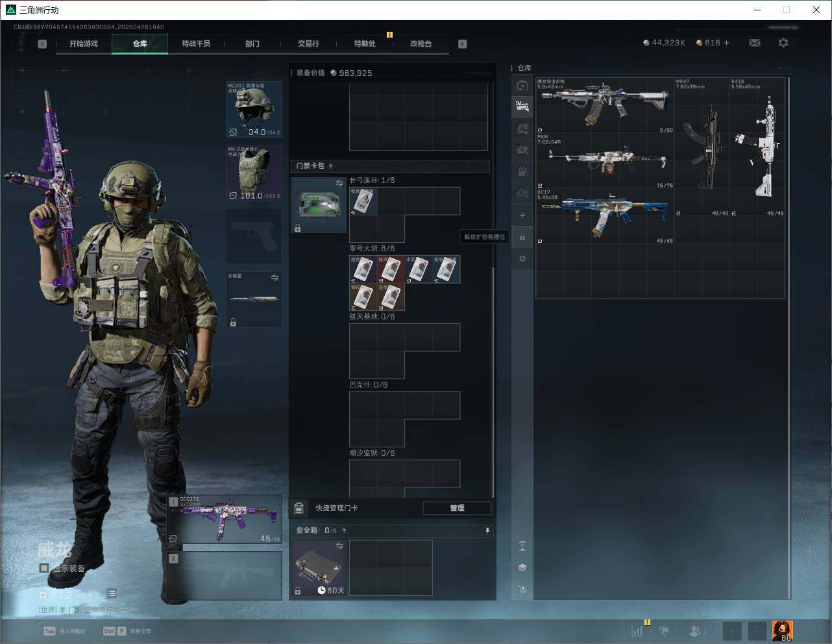Click the help icon next to 门禁卡包
The image size is (832, 644).
pyautogui.click(x=331, y=166)
